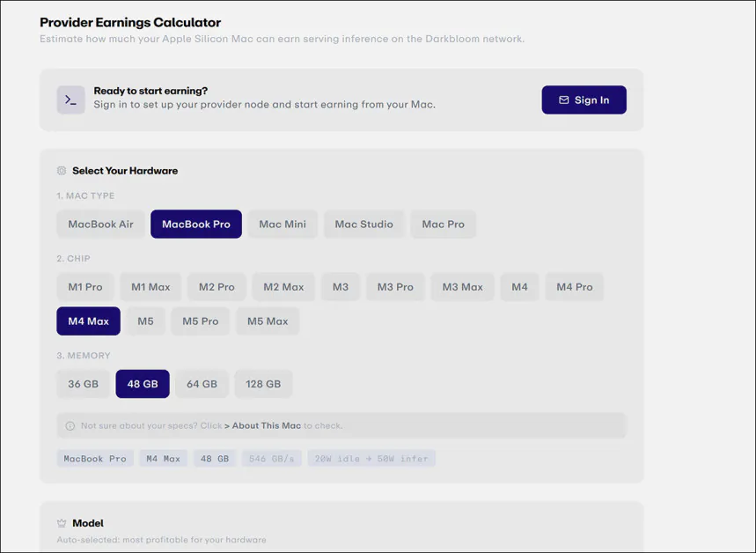This screenshot has height=553, width=756.
Task: Click the 1. MAC TYPE label
Action: point(85,195)
